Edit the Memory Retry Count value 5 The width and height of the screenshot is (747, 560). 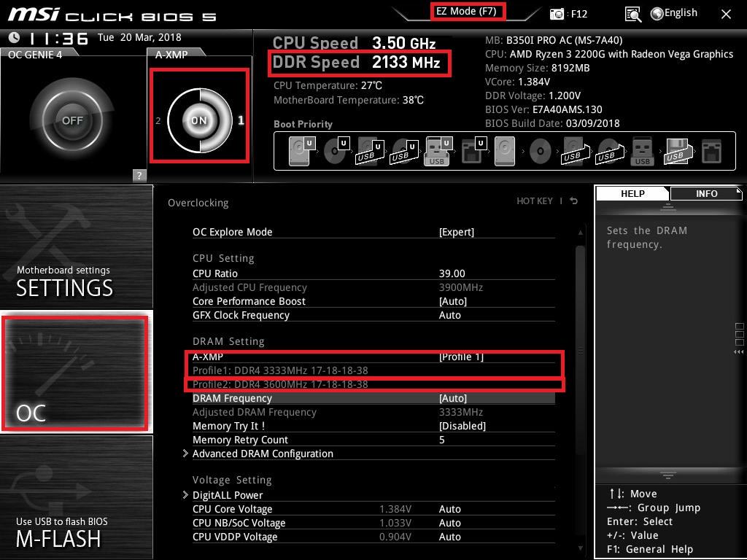[x=442, y=440]
